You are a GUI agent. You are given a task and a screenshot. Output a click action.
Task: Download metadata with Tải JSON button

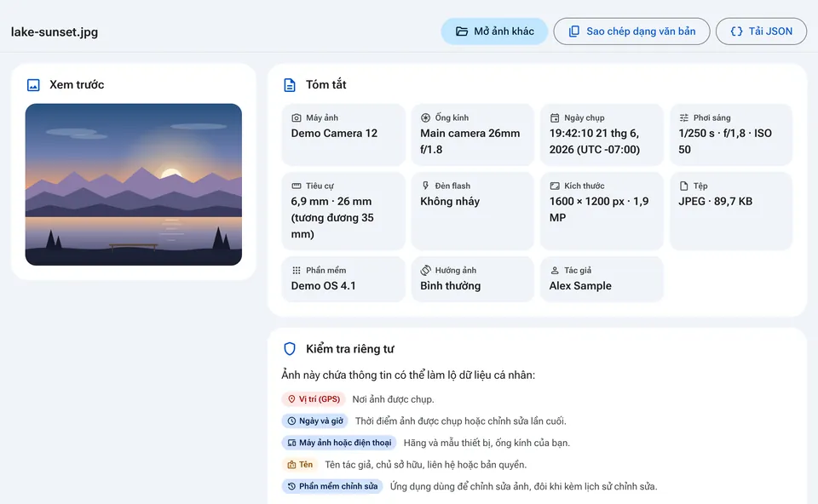[761, 31]
